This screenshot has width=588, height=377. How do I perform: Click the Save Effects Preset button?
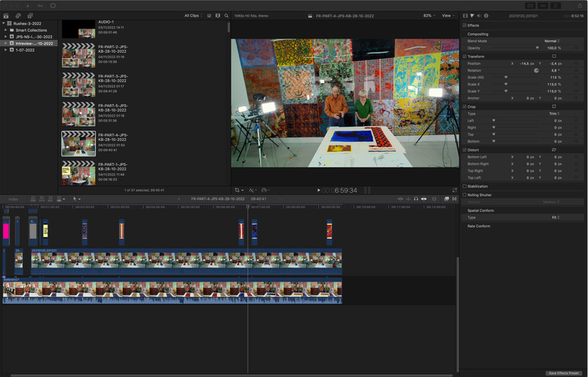[x=564, y=373]
